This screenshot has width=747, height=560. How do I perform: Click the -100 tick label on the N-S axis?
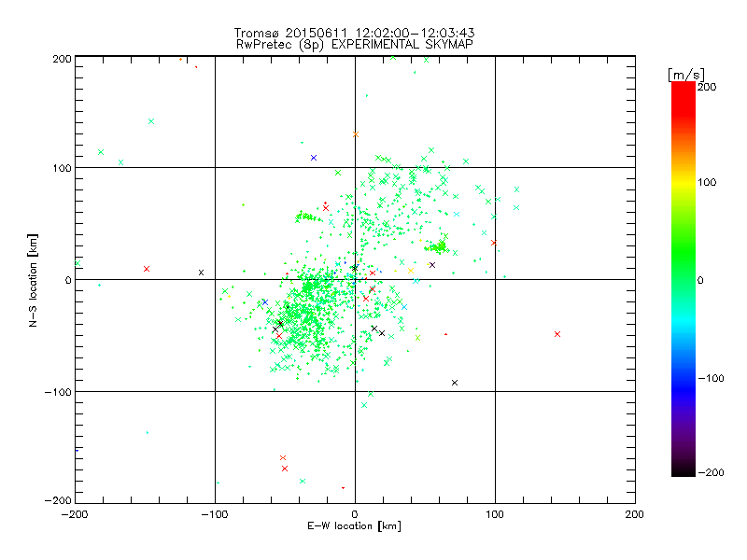click(58, 392)
